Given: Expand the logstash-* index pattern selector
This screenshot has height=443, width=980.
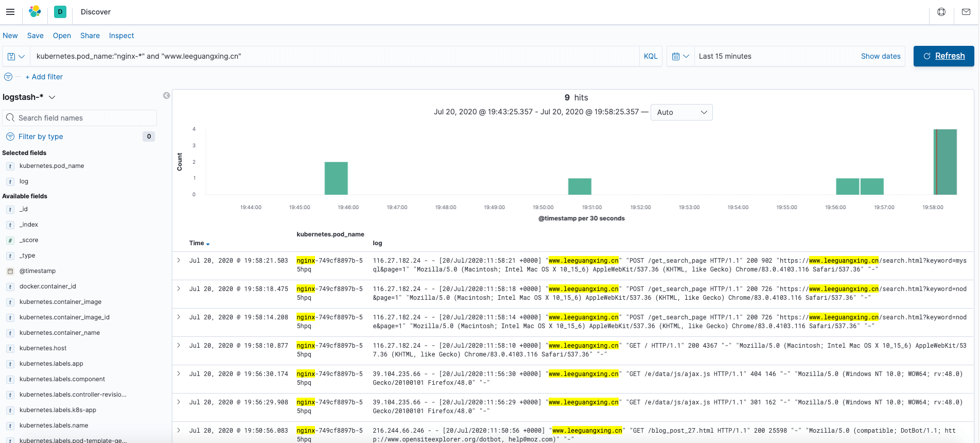Looking at the screenshot, I should coord(29,97).
